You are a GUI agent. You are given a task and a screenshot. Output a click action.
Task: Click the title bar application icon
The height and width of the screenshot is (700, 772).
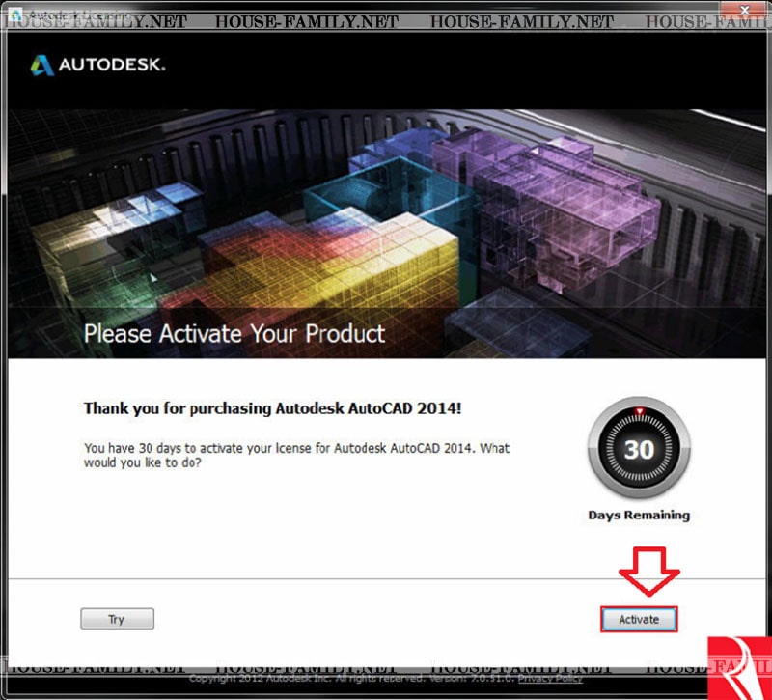(15, 14)
